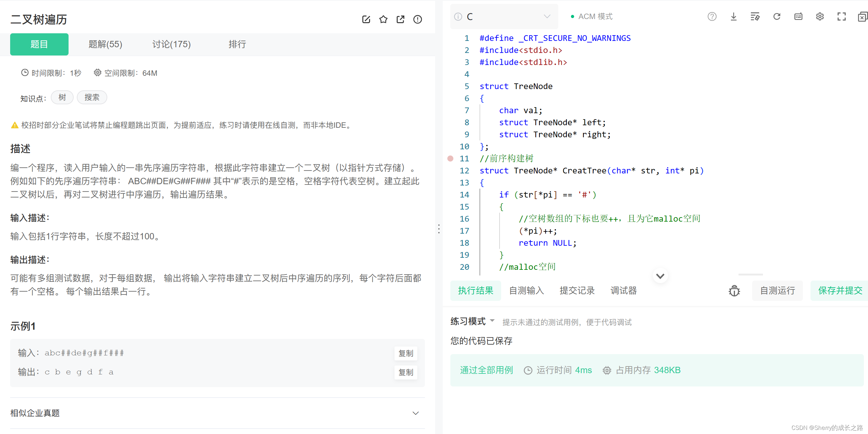Open the editor help question-mark icon
The width and height of the screenshot is (868, 434).
click(x=712, y=16)
